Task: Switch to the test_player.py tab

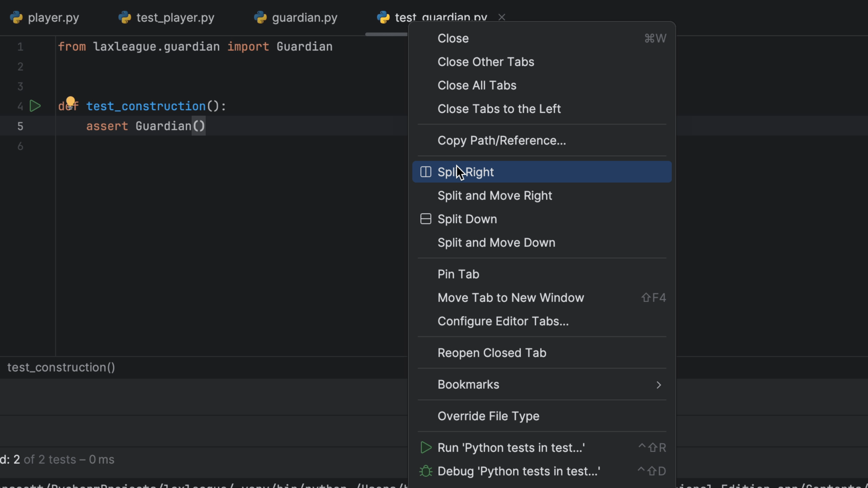Action: [175, 18]
